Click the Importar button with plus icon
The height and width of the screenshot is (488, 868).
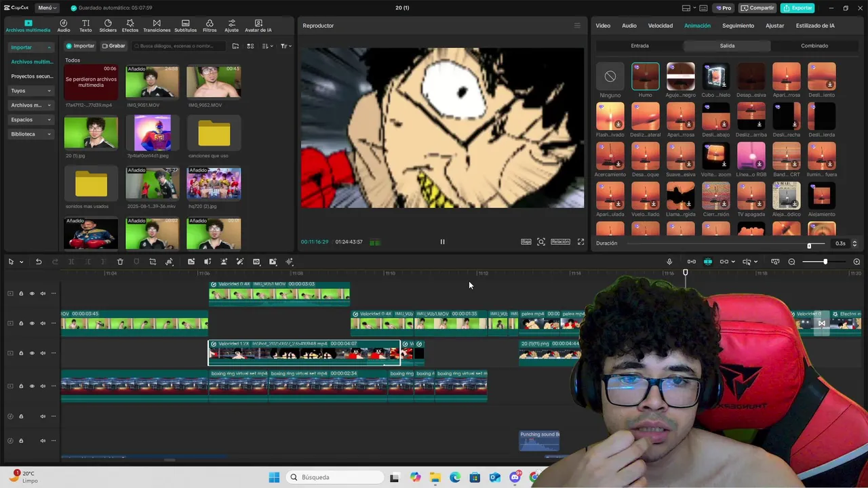pyautogui.click(x=80, y=46)
